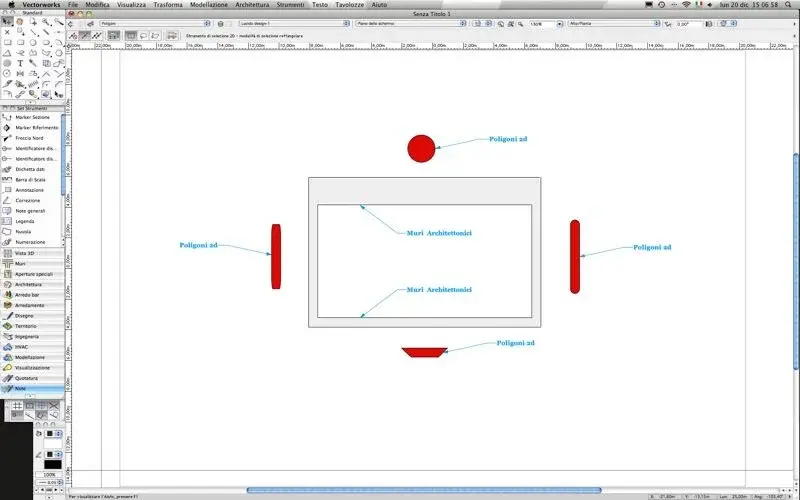Open the Visualizzazione tool set
This screenshot has height=500, width=800.
[x=33, y=368]
